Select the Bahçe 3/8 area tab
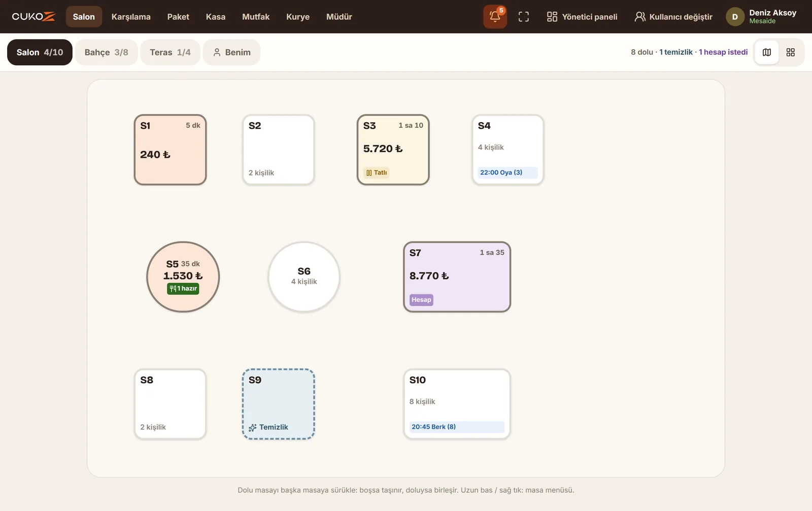This screenshot has height=511, width=812. click(x=107, y=52)
